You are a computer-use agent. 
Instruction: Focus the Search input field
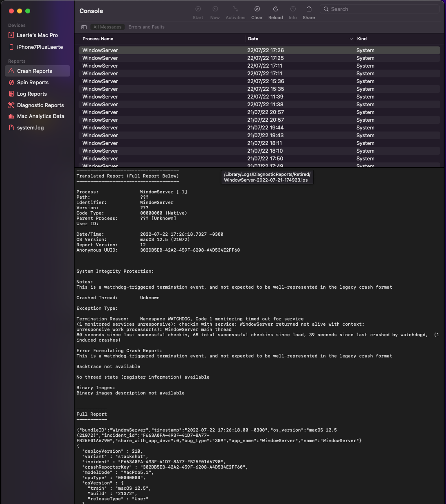380,9
